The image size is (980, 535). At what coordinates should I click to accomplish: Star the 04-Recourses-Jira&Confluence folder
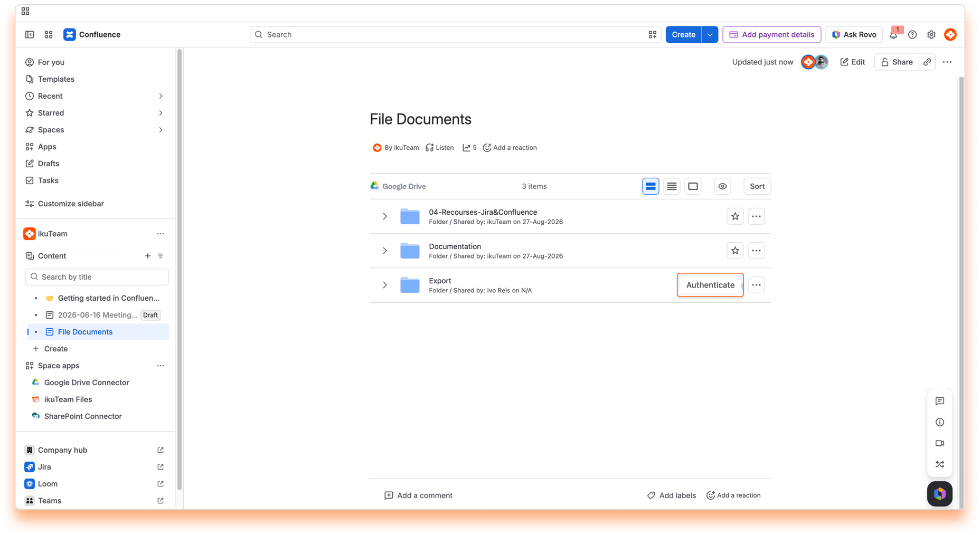click(x=735, y=216)
